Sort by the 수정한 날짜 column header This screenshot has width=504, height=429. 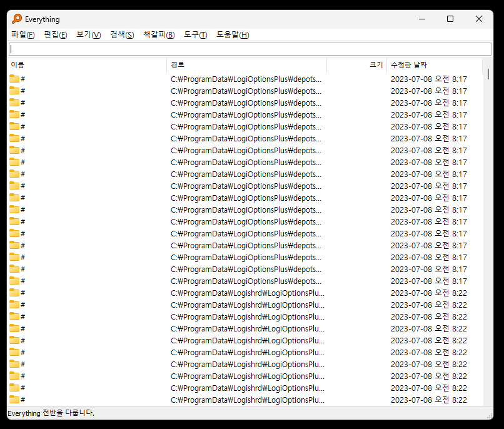tap(435, 65)
